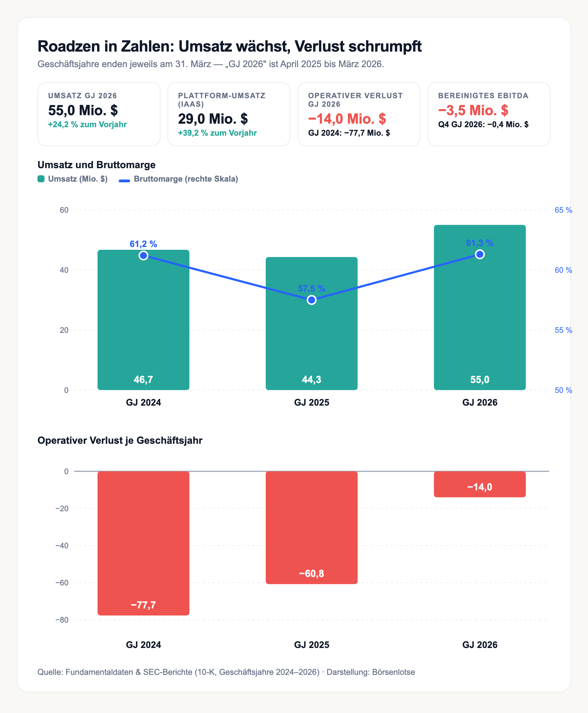Open the Bereinigtes EBITDA card
The width and height of the screenshot is (588, 713).
(x=489, y=114)
